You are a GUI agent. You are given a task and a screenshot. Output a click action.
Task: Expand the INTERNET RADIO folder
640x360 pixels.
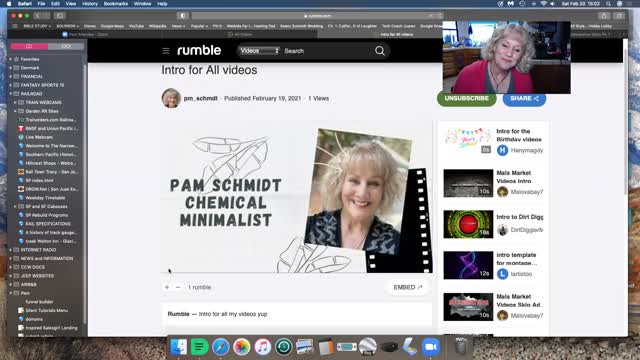[11, 250]
